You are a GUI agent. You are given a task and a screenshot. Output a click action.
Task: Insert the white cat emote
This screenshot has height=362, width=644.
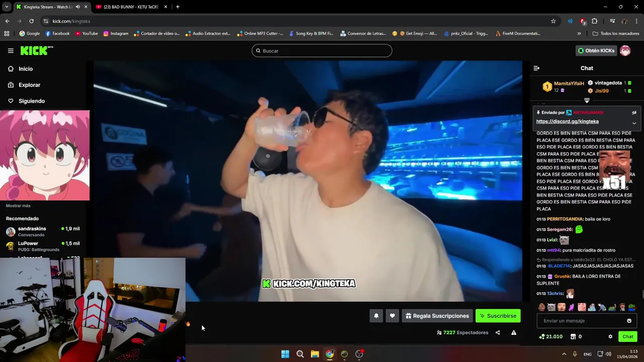[x=551, y=307]
